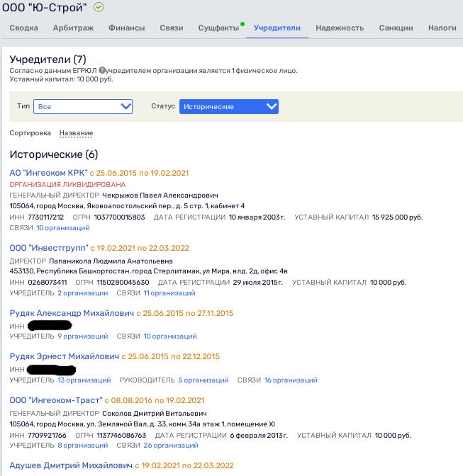The height and width of the screenshot is (476, 463).
Task: Switch to the Сводка tab
Action: [x=23, y=28]
